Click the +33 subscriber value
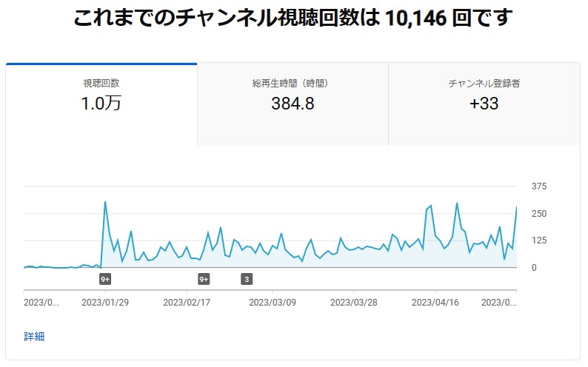Image resolution: width=588 pixels, height=367 pixels. 484,104
